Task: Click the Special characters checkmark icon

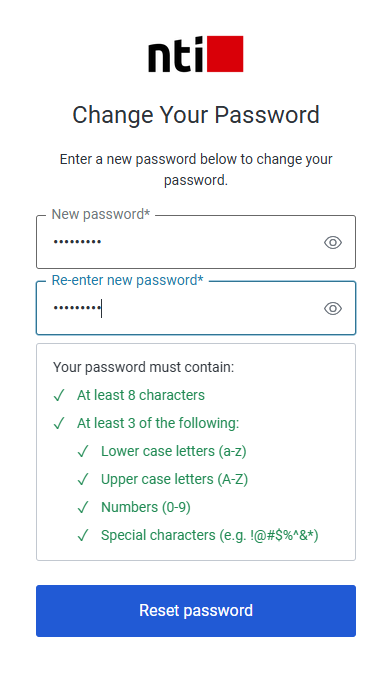Action: pos(83,535)
